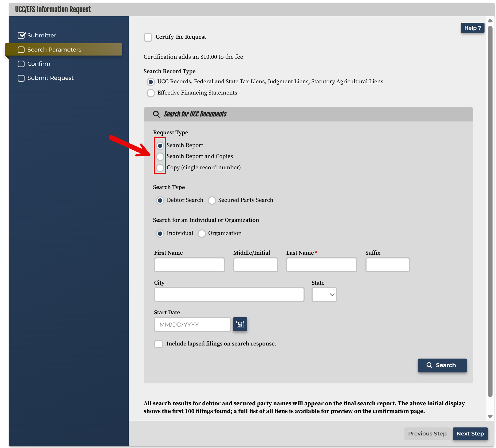This screenshot has height=448, width=496.
Task: Open the State dropdown
Action: [x=324, y=294]
